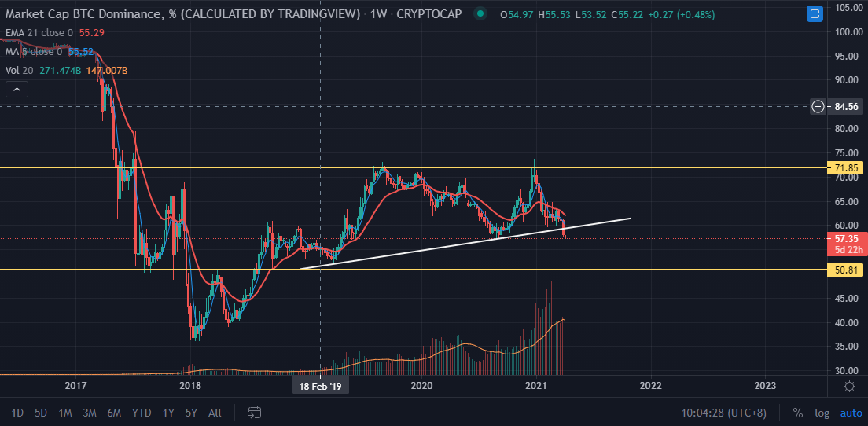This screenshot has height=426, width=868.
Task: Click the blue fullscreen chart button
Action: (815, 14)
